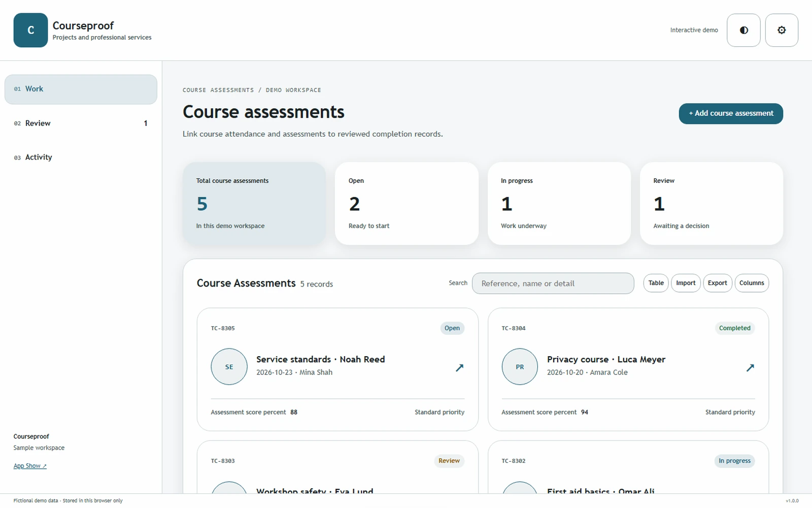Image resolution: width=812 pixels, height=508 pixels.
Task: Select Work in the sidebar
Action: tap(81, 89)
